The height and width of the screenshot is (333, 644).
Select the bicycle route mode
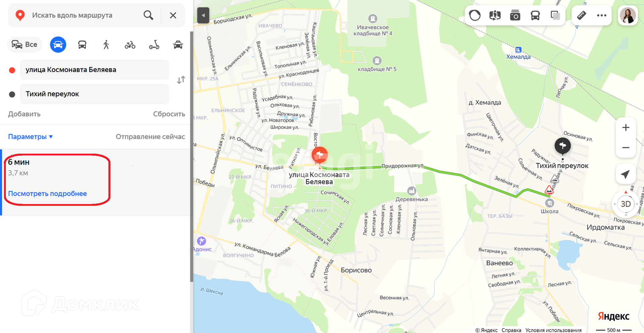click(x=130, y=45)
